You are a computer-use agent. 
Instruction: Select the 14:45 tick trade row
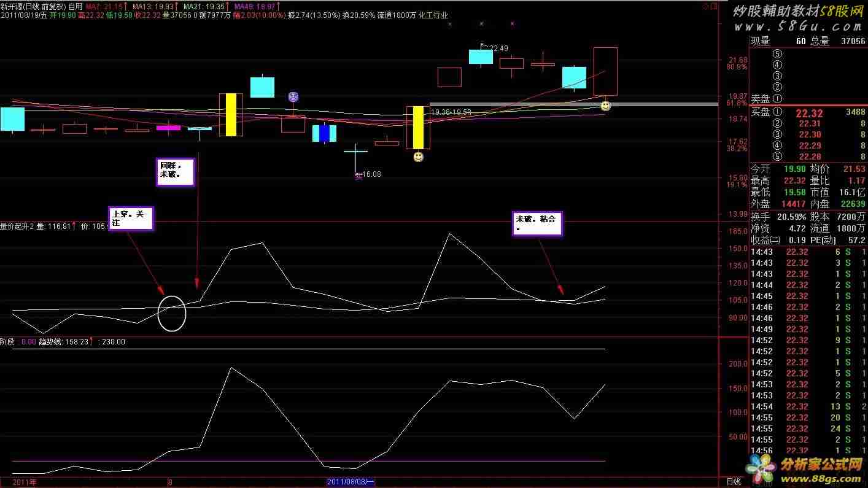coord(808,296)
